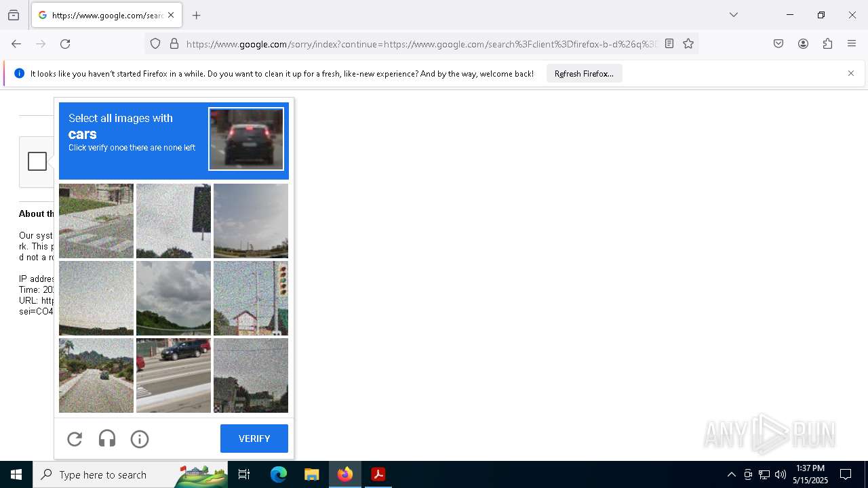Select top-right captcha tile with open sky horizon
868x488 pixels.
point(251,221)
